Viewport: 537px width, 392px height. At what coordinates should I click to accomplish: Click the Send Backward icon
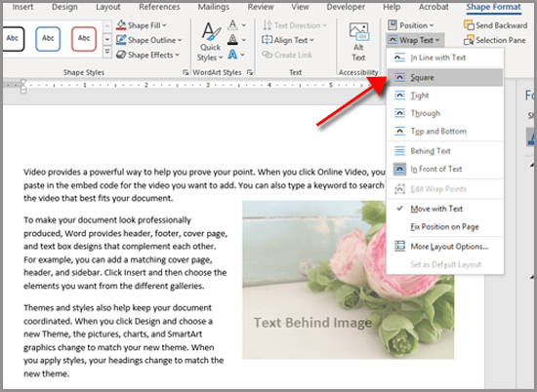coord(469,25)
